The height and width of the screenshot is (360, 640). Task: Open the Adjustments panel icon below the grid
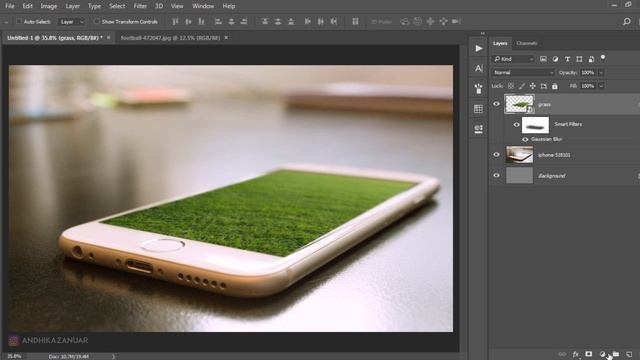click(479, 129)
